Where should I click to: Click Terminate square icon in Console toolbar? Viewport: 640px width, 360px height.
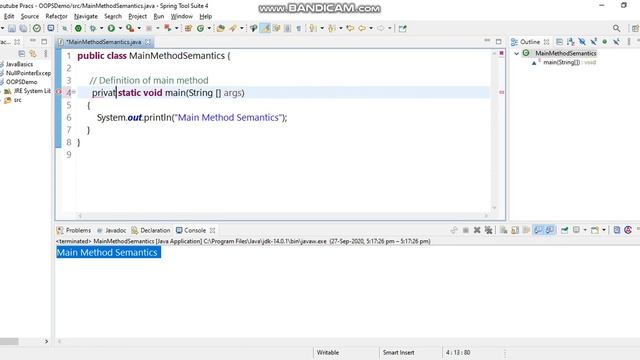[x=465, y=230]
